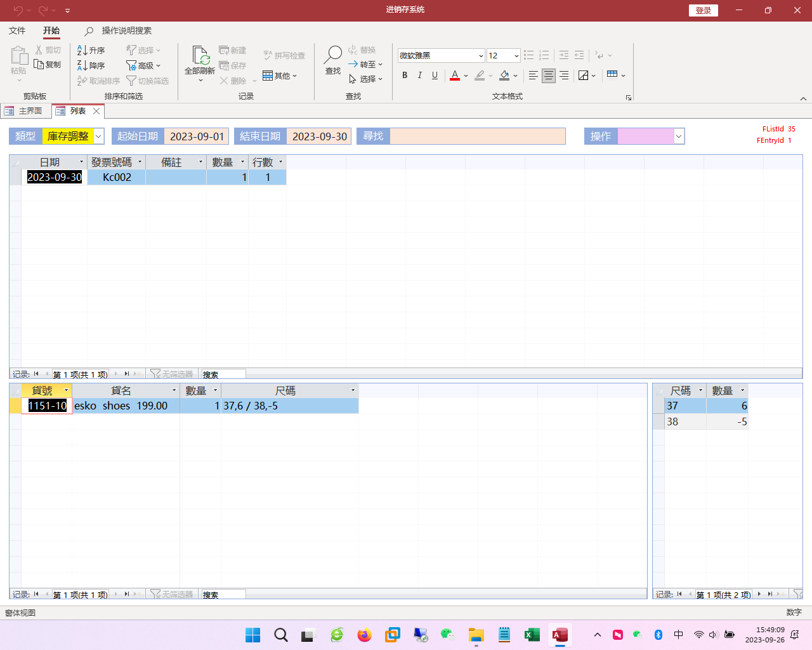Image resolution: width=812 pixels, height=650 pixels.
Task: Click the Find magnifier icon
Action: [x=333, y=55]
